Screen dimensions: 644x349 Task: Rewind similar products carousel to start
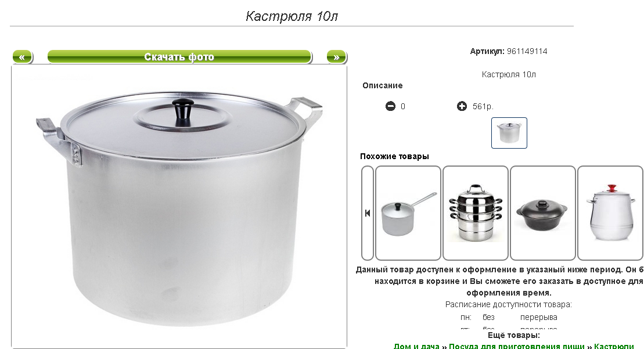coord(368,213)
